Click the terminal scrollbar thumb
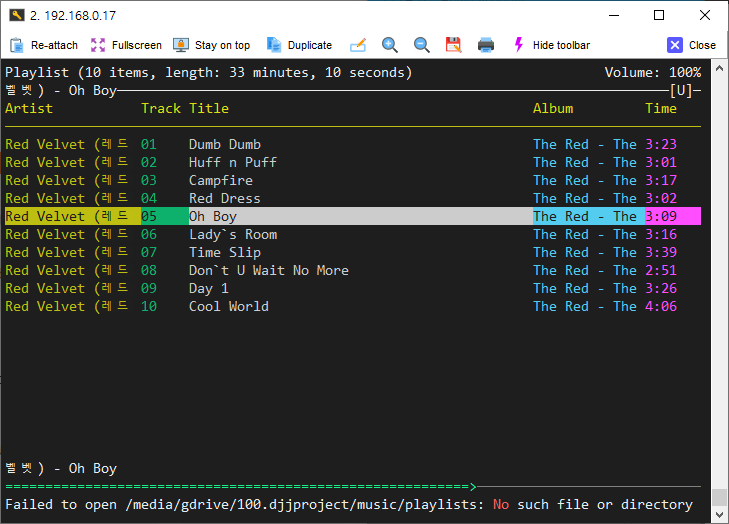 [x=719, y=497]
